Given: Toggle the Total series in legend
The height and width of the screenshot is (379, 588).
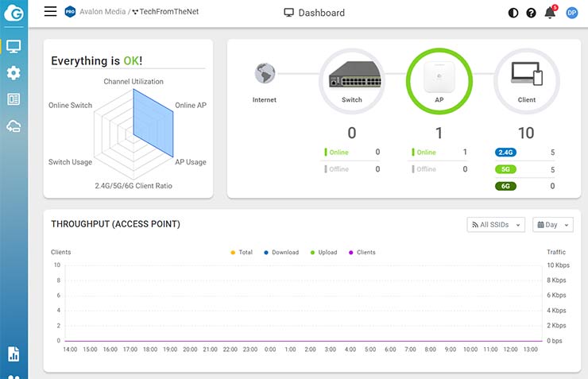Looking at the screenshot, I should click(241, 253).
